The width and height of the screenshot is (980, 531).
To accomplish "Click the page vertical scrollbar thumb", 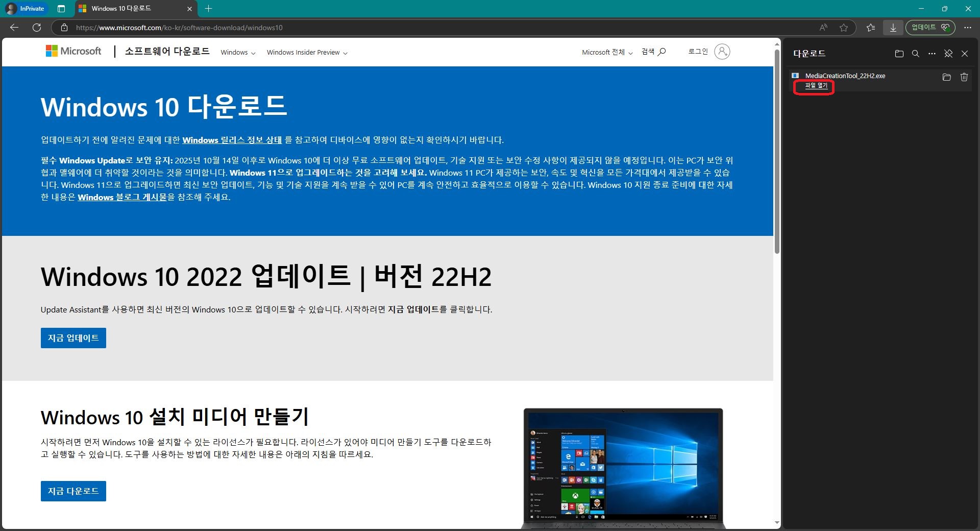I will (777, 151).
